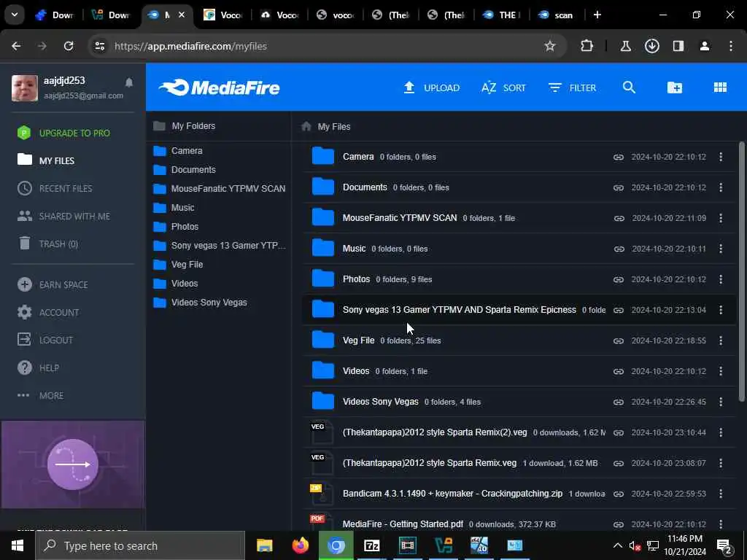Click the file list vertical scrollbar
The image size is (747, 560).
pyautogui.click(x=741, y=271)
